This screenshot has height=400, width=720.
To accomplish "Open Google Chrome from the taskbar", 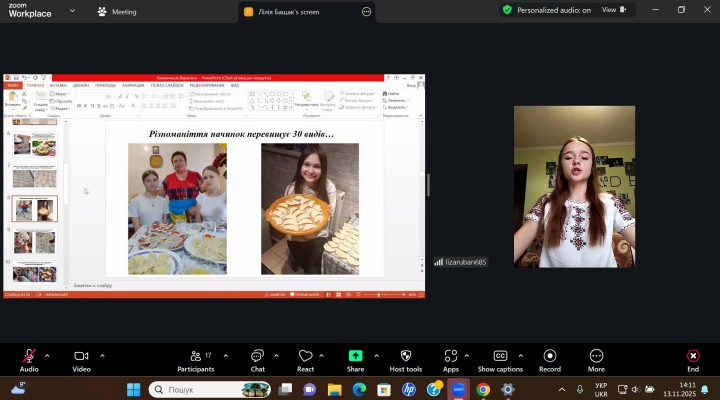I will [x=483, y=389].
